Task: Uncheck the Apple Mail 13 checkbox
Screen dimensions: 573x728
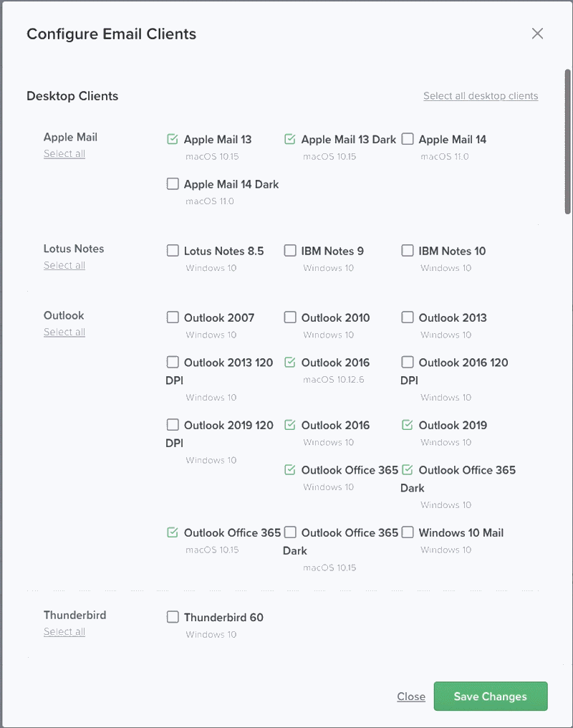Action: click(x=173, y=139)
